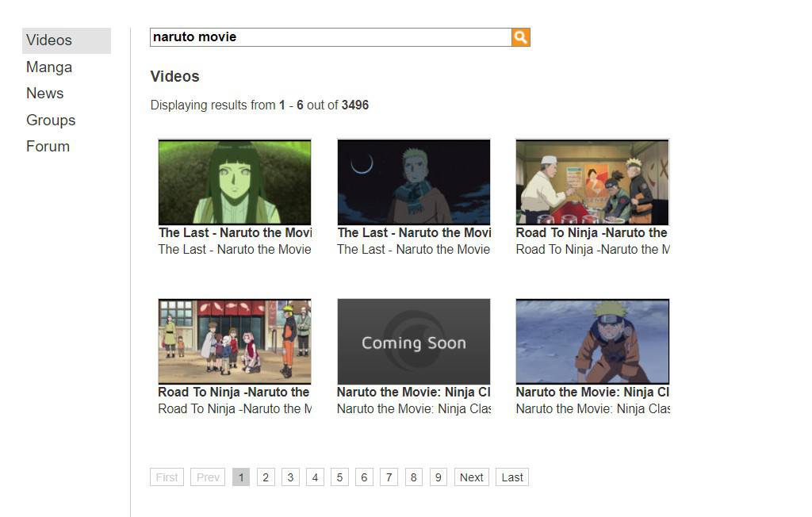Jump to results page 3
Screen dimensions: 812x517
290,477
